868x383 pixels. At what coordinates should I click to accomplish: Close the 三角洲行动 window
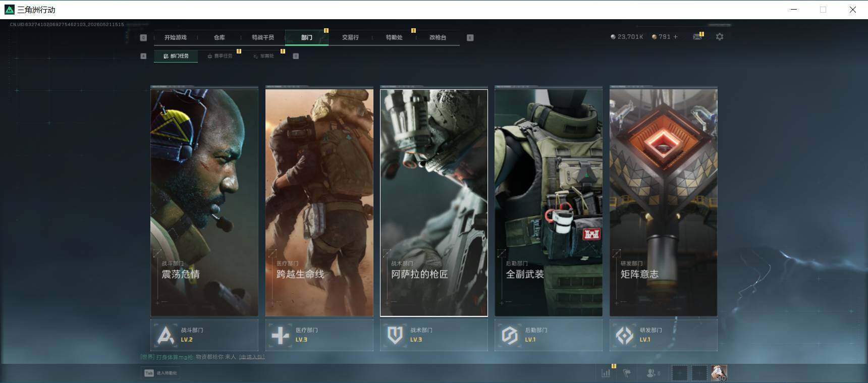click(853, 10)
